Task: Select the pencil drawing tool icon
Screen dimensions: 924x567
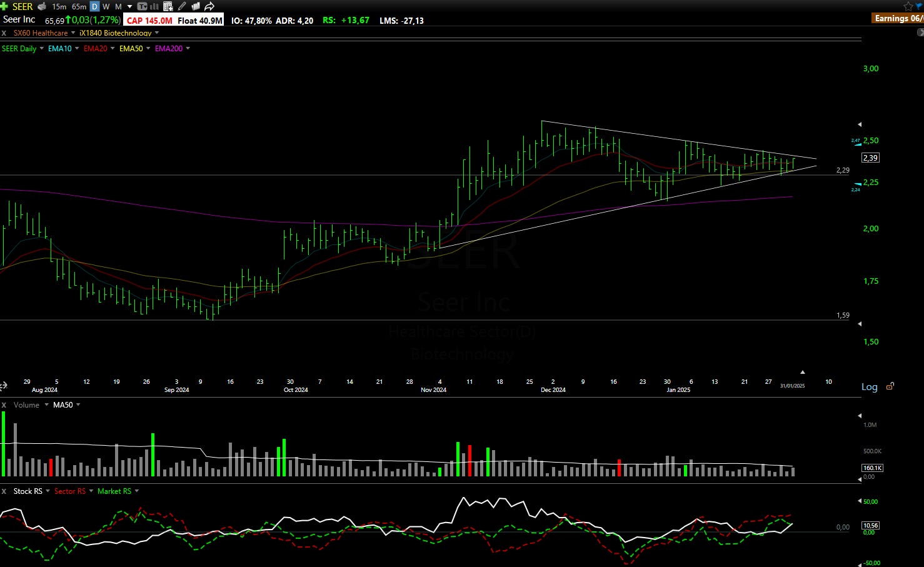Action: pyautogui.click(x=182, y=6)
